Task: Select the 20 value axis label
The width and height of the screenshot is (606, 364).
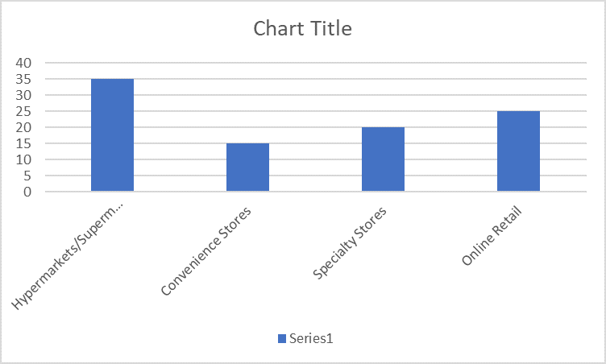Action: pos(23,127)
